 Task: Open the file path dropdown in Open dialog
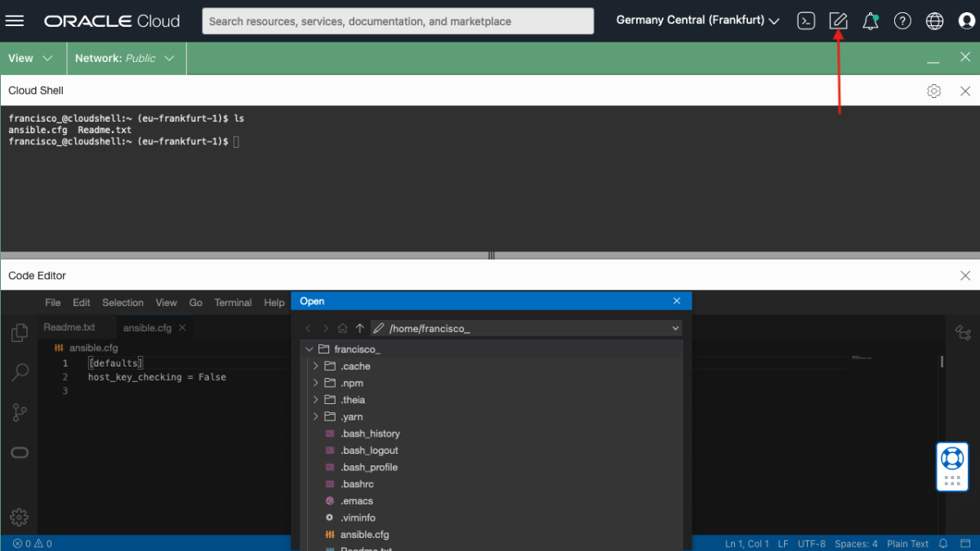(675, 327)
